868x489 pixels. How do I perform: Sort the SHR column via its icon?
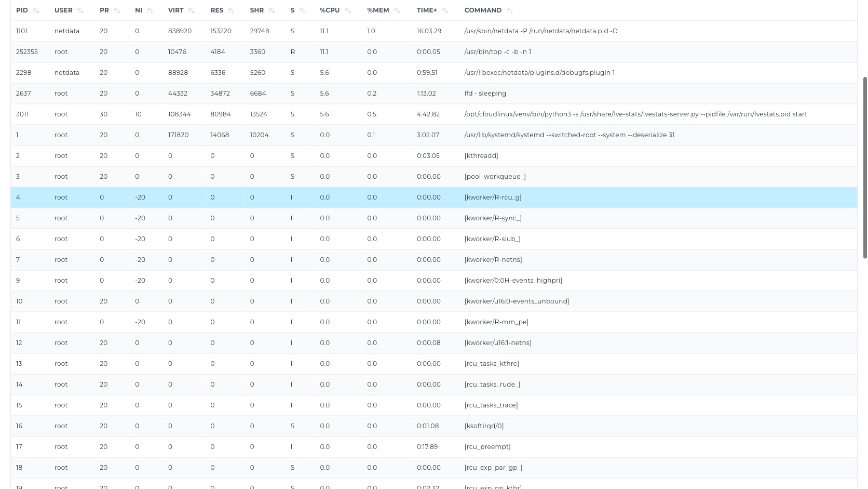pyautogui.click(x=272, y=10)
